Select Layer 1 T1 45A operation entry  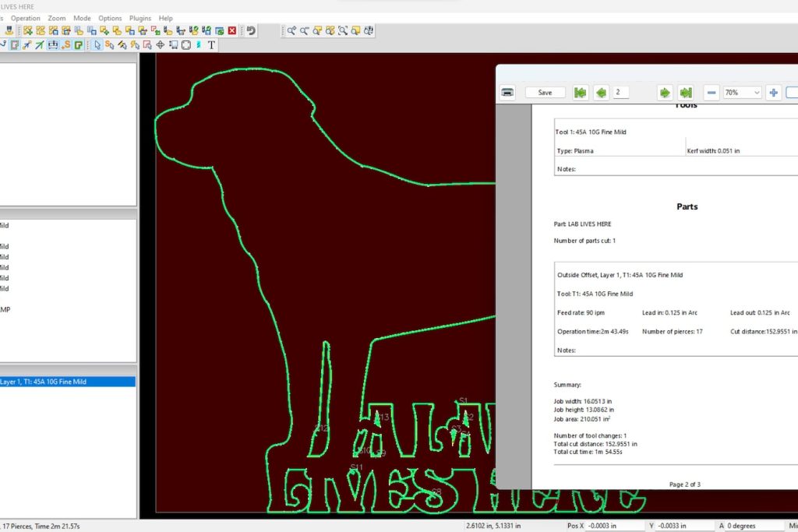[x=67, y=382]
